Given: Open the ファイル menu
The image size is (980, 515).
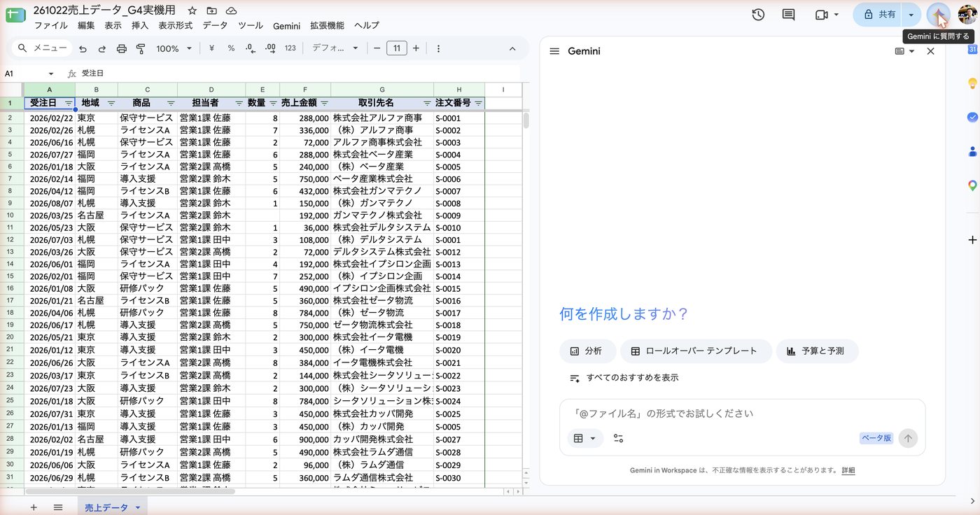Looking at the screenshot, I should click(x=51, y=26).
